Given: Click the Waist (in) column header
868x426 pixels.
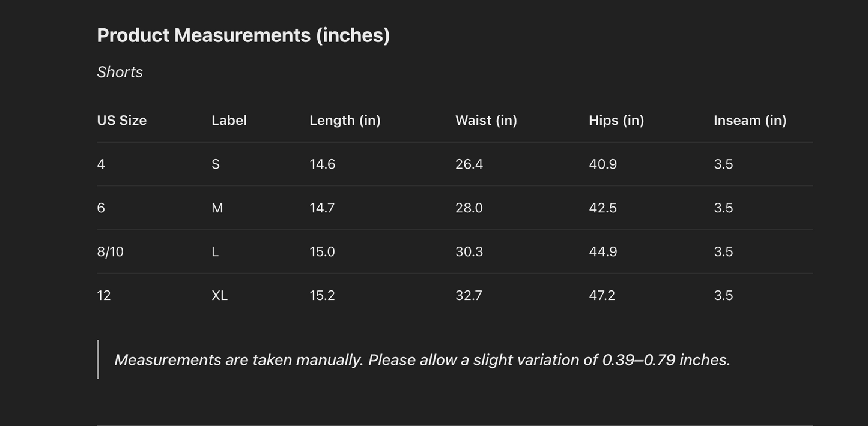Looking at the screenshot, I should click(x=486, y=120).
